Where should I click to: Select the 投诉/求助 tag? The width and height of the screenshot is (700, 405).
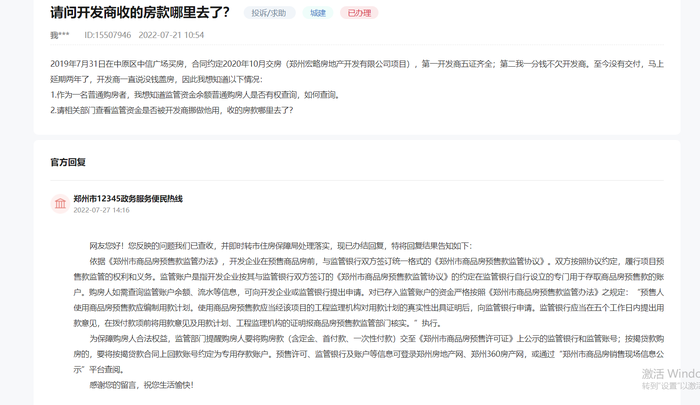[x=269, y=13]
